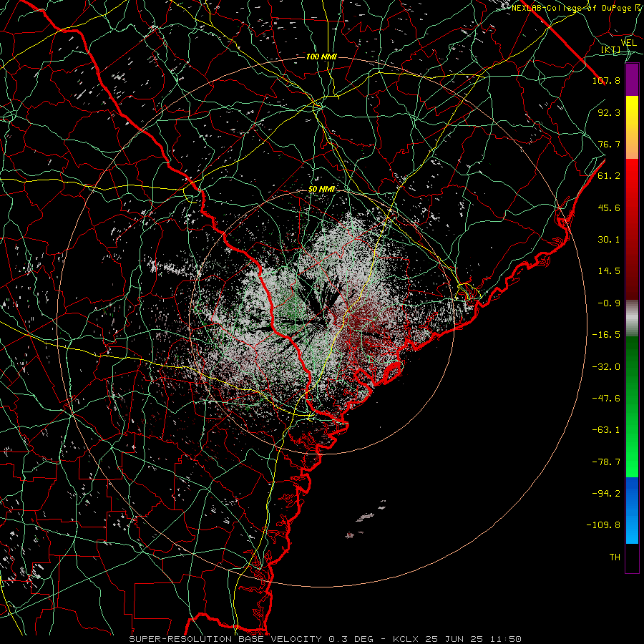
Task: Click the [KT] units label
Action: click(611, 50)
